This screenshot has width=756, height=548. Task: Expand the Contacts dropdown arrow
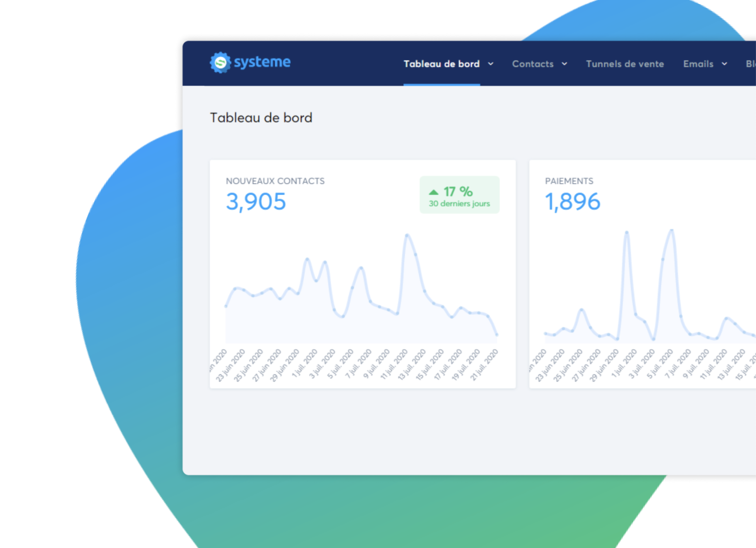(564, 64)
